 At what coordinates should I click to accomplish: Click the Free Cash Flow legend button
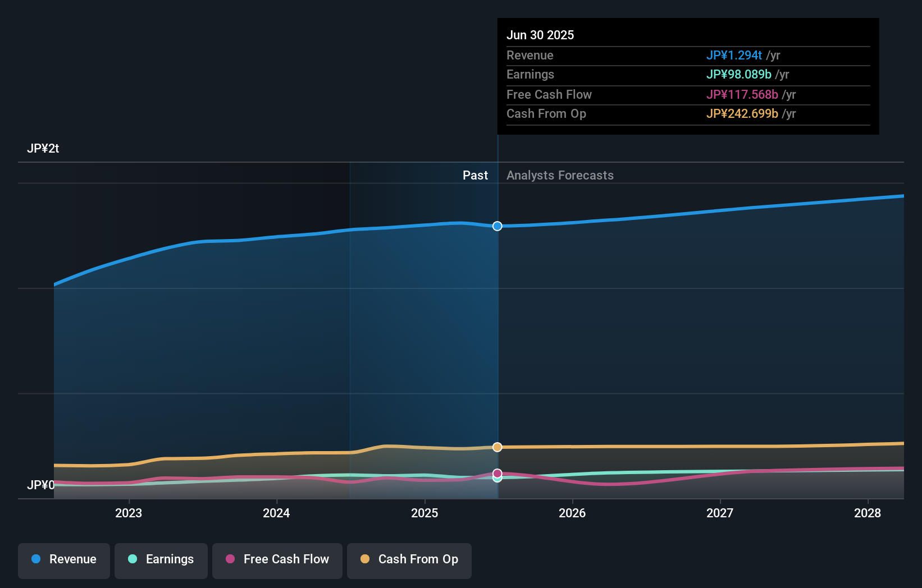[277, 561]
